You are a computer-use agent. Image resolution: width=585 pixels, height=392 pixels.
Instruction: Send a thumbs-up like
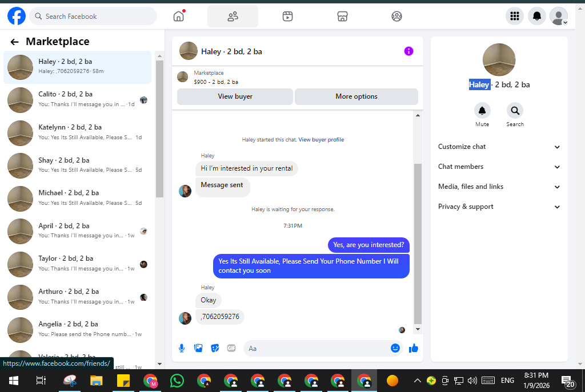(x=414, y=349)
